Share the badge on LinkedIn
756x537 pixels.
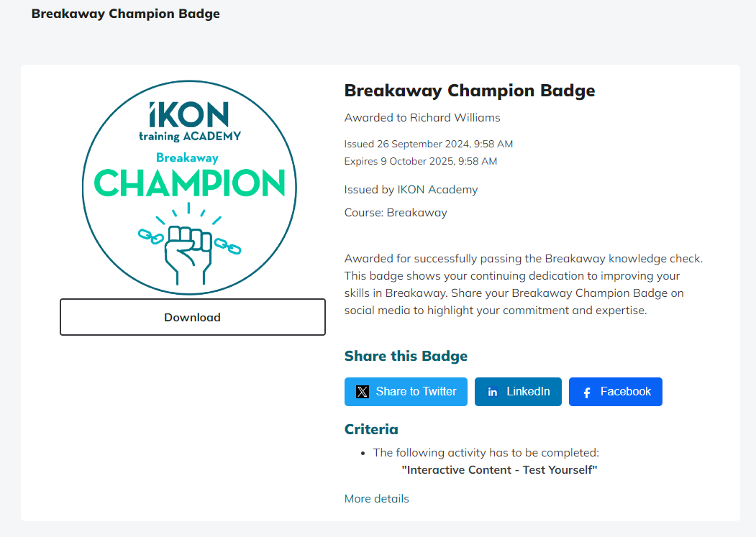[518, 392]
